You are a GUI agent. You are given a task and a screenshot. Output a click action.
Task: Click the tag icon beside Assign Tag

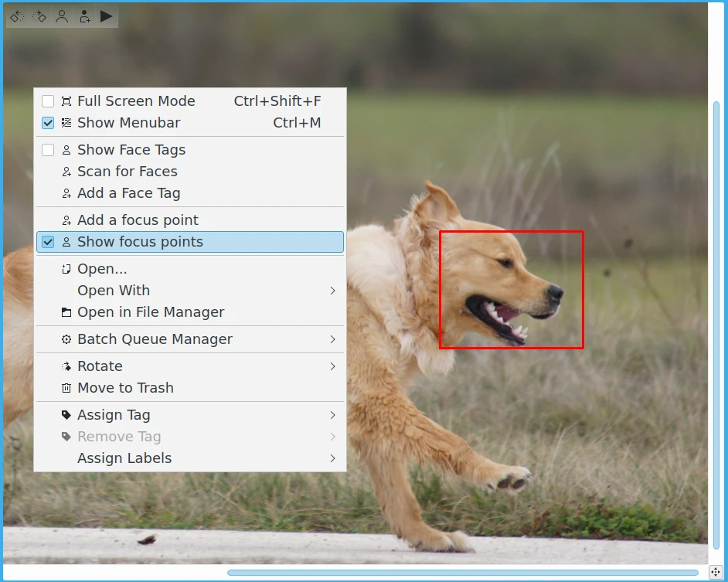click(66, 415)
